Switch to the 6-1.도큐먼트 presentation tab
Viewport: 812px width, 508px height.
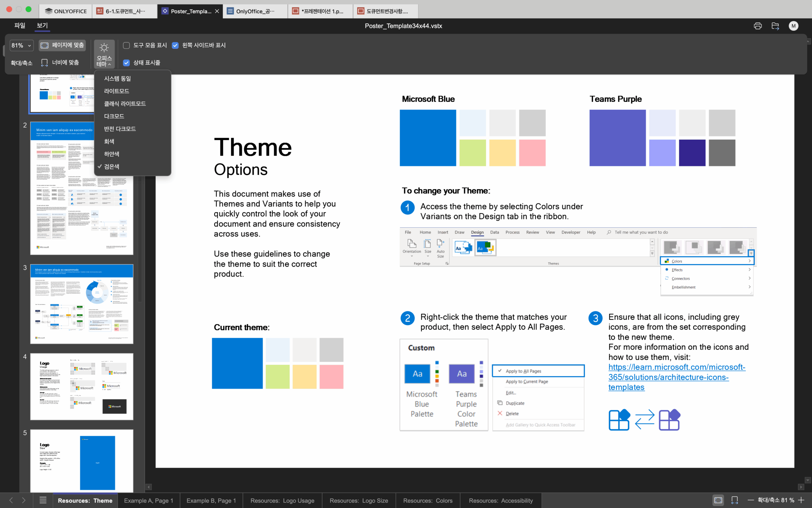pos(124,11)
